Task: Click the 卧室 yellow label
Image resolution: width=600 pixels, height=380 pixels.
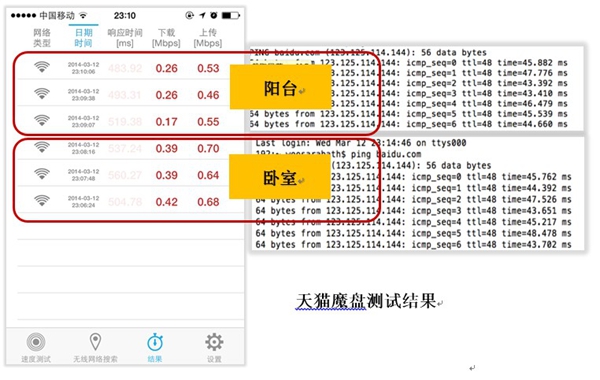Action: (x=279, y=177)
